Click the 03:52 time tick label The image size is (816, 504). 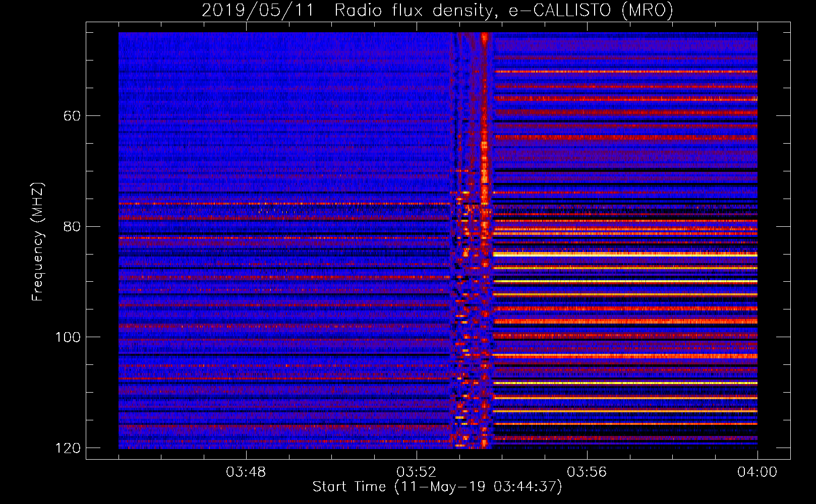416,472
